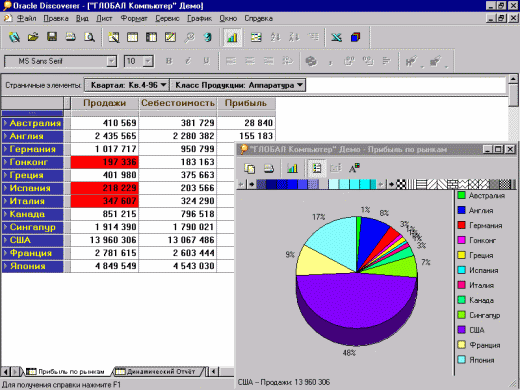This screenshot has width=520, height=390.
Task: Toggle align left formatting
Action: pos(231,61)
